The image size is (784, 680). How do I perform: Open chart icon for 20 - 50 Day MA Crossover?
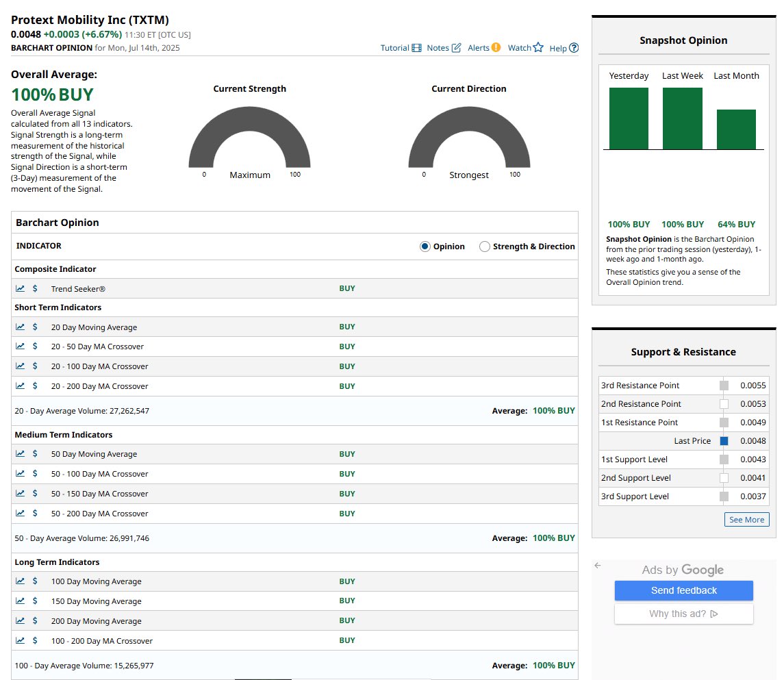(x=20, y=346)
